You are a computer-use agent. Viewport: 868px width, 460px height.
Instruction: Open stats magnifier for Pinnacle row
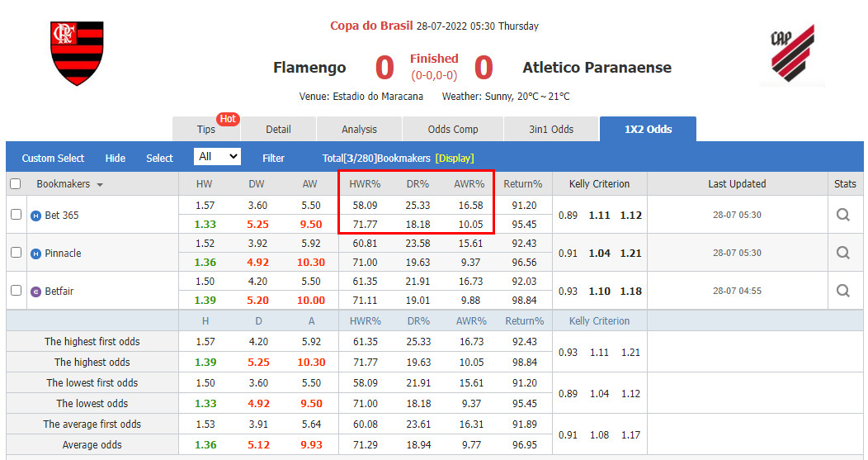[842, 253]
